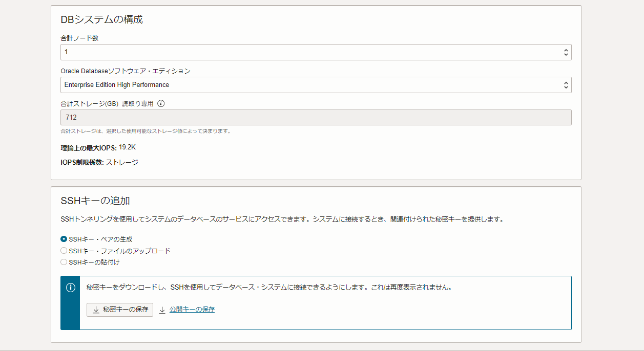Click up-down arrows on software edition field
This screenshot has width=644, height=351.
point(566,85)
